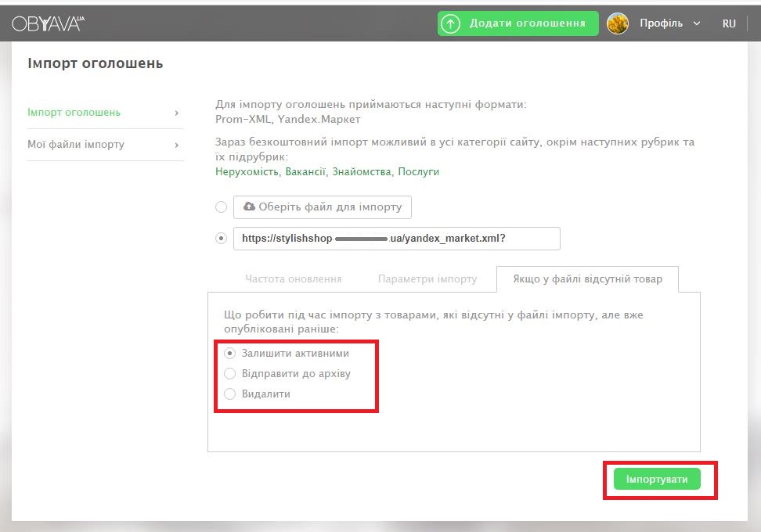This screenshot has width=761, height=532.
Task: Expand the Профіль dropdown chevron
Action: pos(697,23)
